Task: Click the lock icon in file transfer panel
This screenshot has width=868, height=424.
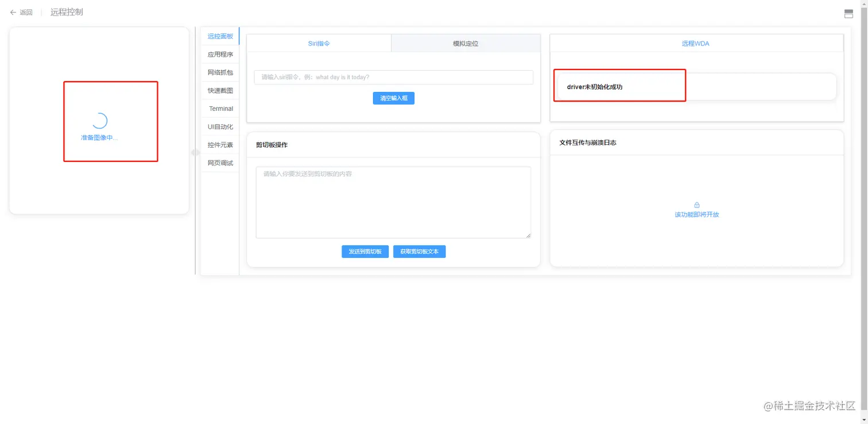Action: 697,205
